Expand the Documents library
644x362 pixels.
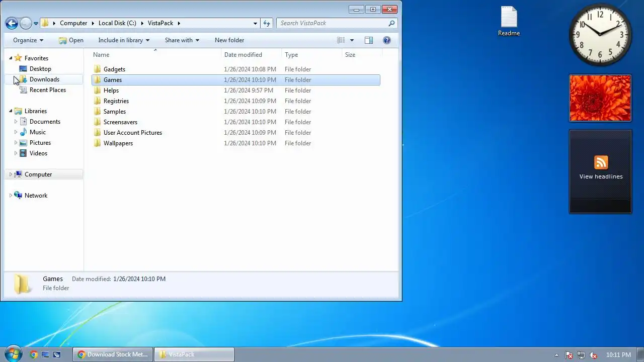[16, 122]
